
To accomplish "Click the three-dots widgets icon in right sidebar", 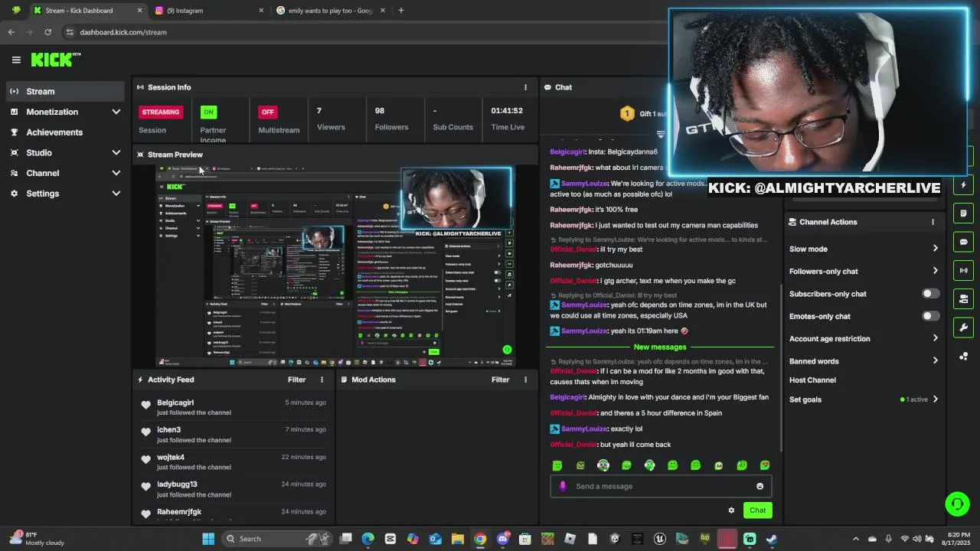I will pyautogui.click(x=963, y=357).
